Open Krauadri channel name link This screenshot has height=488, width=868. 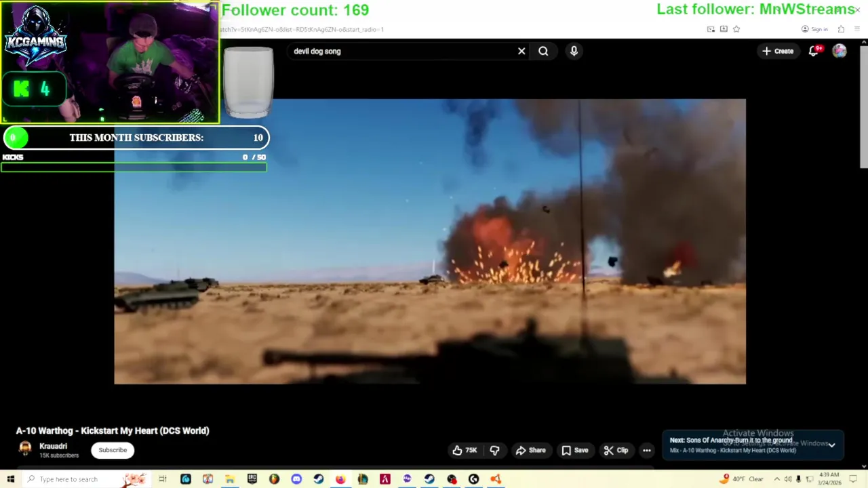(53, 446)
